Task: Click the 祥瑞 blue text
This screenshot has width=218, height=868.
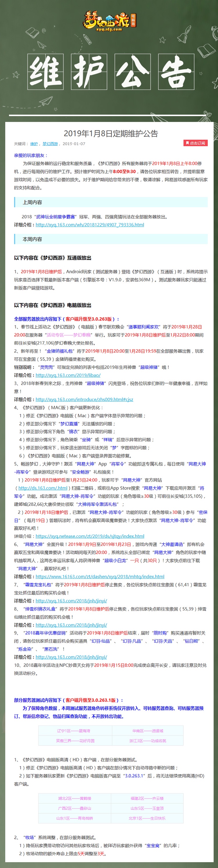Action: (x=108, y=440)
